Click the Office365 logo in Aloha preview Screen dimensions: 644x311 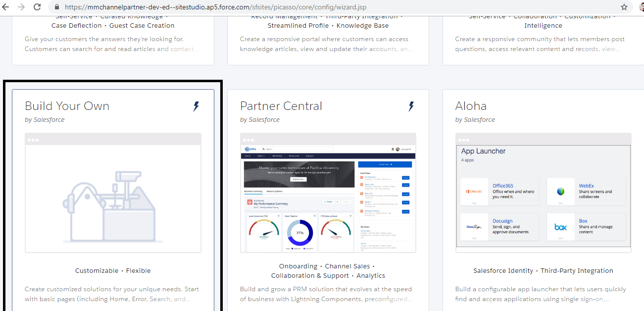tap(474, 192)
